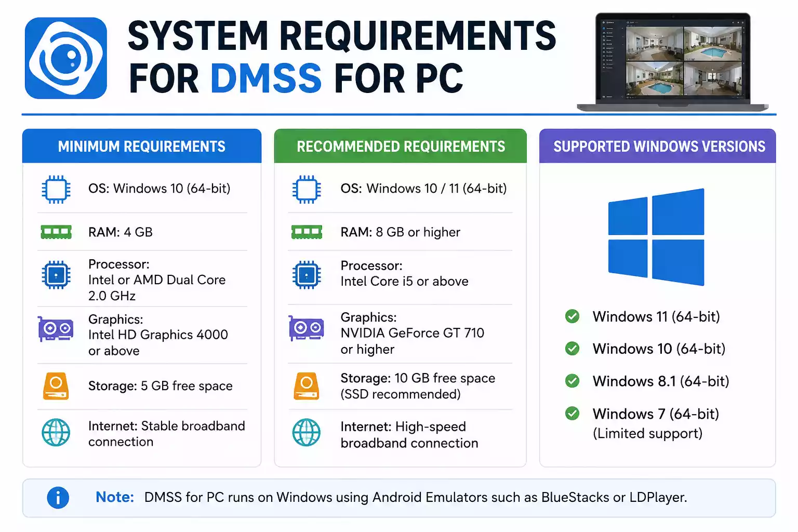The height and width of the screenshot is (532, 798).
Task: Click graphics card icon beside Intel HD Graphics 4000
Action: click(x=55, y=329)
